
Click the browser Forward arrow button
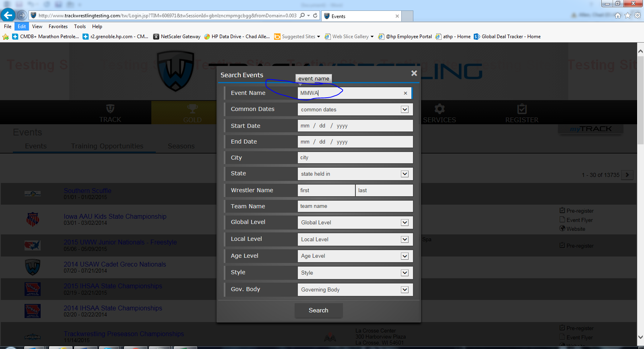22,15
